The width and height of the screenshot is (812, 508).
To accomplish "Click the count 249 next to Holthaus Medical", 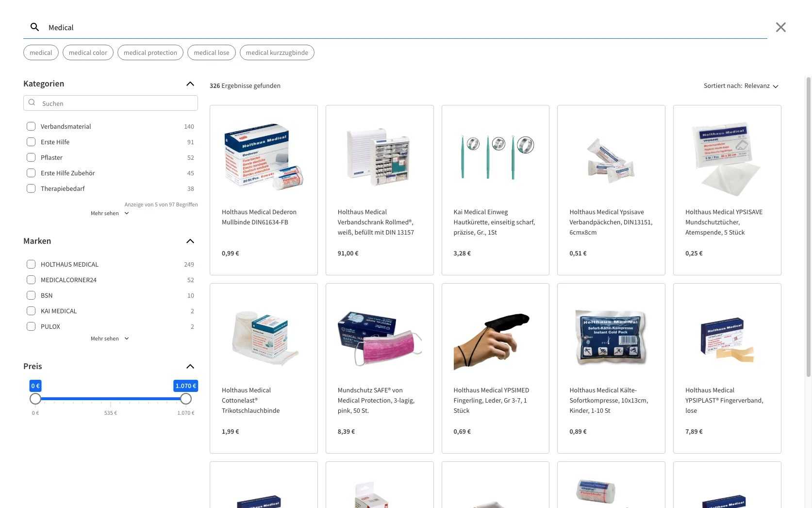I will (189, 264).
